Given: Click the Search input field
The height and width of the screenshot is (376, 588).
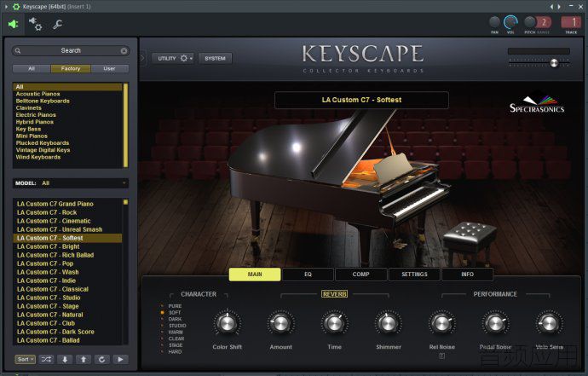Looking at the screenshot, I should pos(71,50).
